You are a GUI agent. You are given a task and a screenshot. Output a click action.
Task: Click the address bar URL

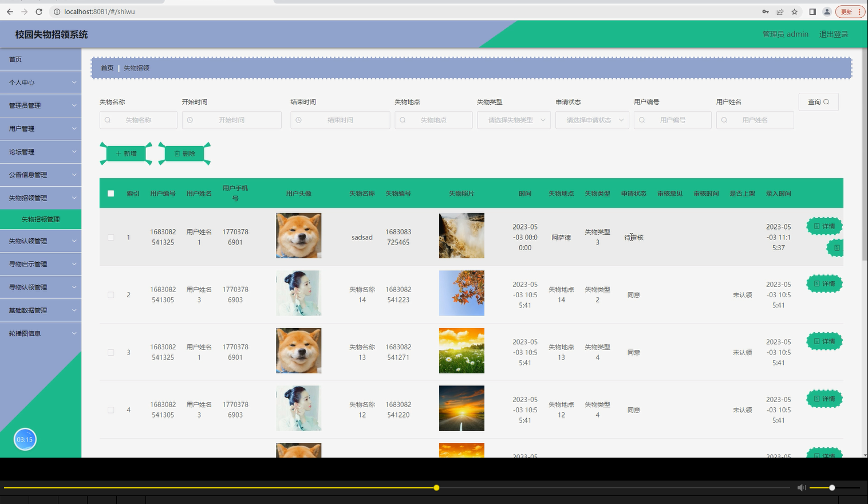pyautogui.click(x=100, y=11)
